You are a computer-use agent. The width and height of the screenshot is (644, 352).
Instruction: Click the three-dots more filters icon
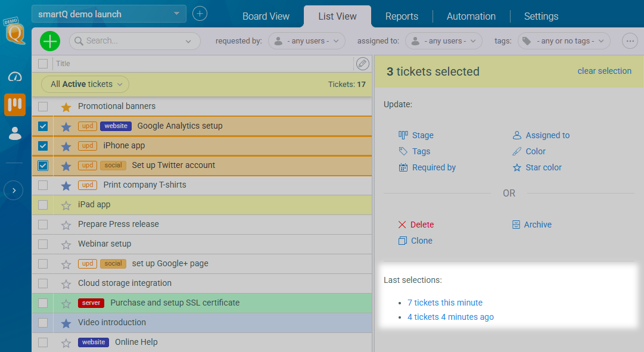pyautogui.click(x=630, y=41)
